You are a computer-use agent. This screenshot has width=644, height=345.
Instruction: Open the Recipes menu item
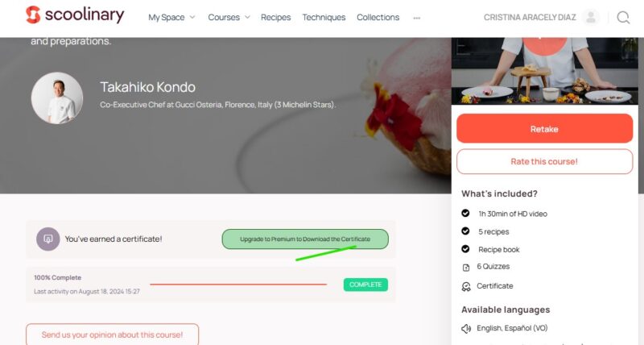275,17
